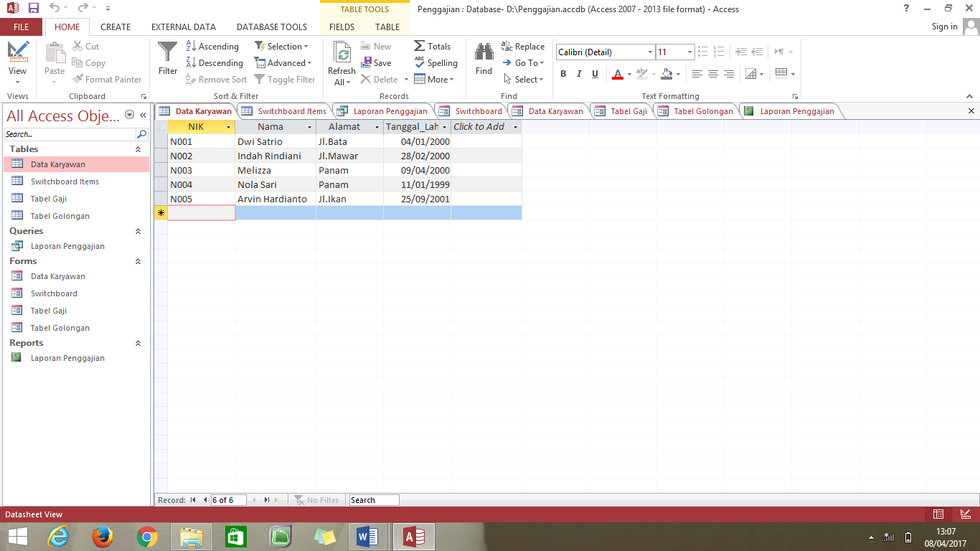Save database with the floppy icon

tap(33, 9)
